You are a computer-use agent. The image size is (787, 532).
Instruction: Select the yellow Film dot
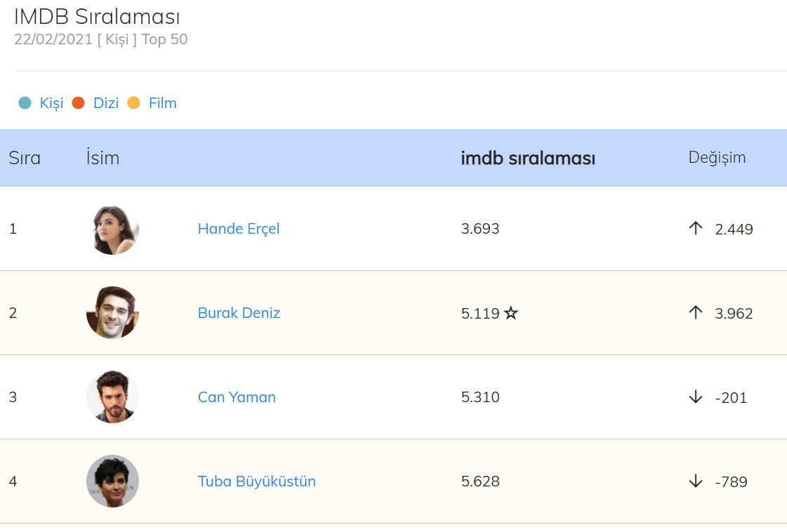click(133, 103)
